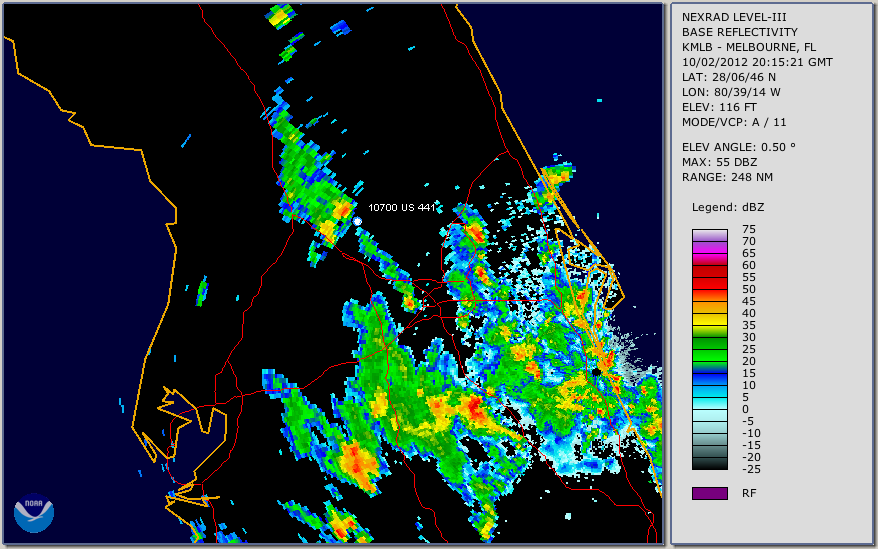Select the "LON: 80/39/14 W" text
The height and width of the screenshot is (549, 878).
click(x=731, y=92)
